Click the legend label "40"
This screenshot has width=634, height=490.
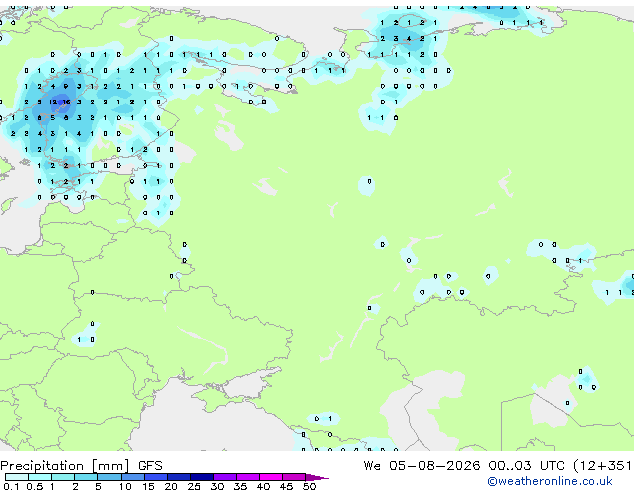pos(263,486)
